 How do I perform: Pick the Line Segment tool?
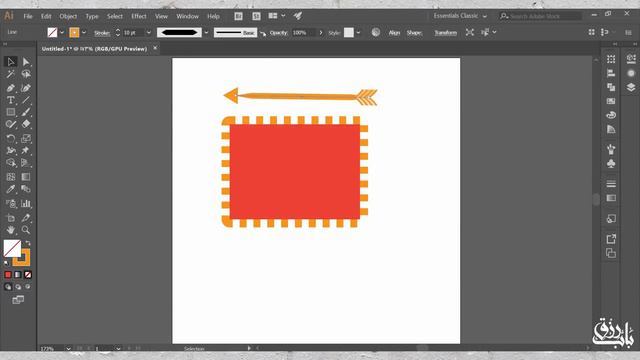[x=26, y=100]
